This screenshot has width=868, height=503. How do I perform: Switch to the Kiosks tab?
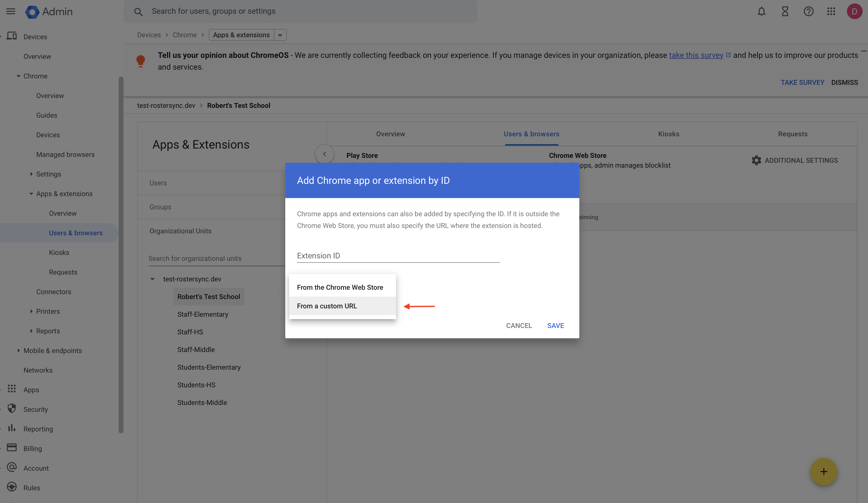pos(668,134)
